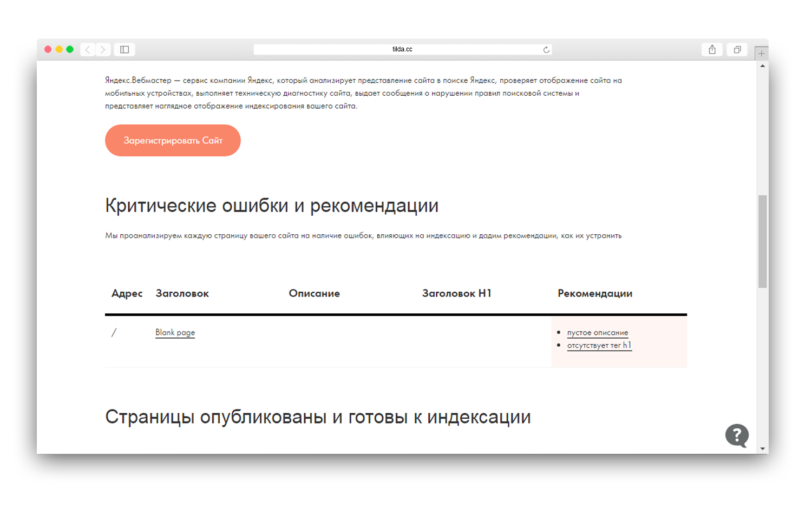Click the Адрес column header

[x=127, y=293]
